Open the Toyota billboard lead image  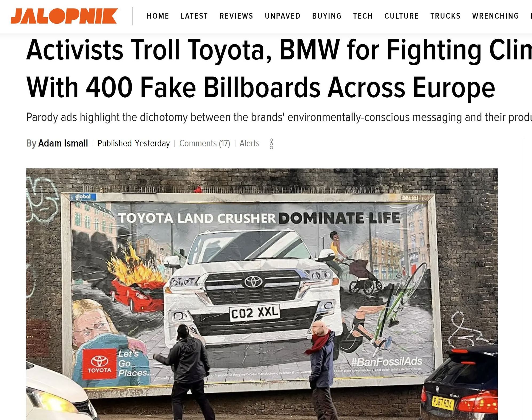(262, 294)
